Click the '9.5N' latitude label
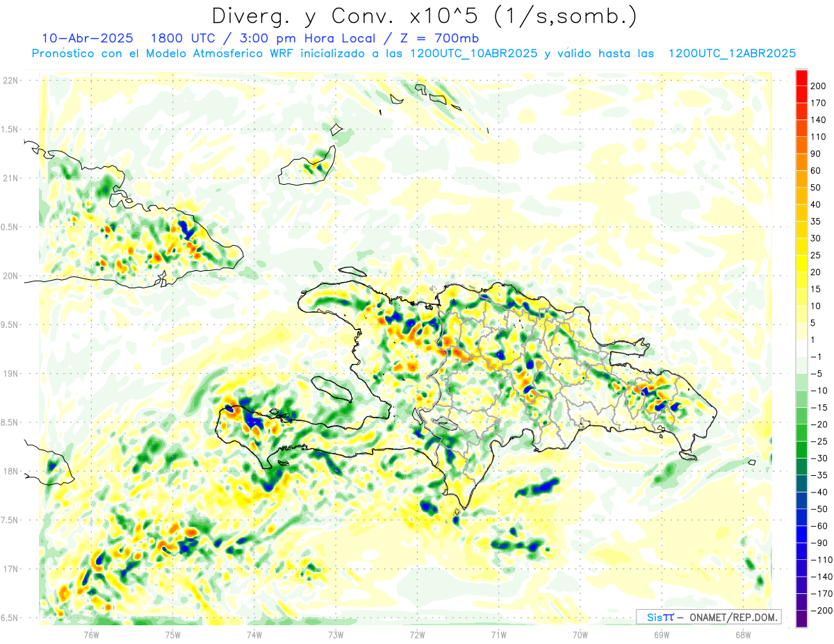 coord(10,324)
